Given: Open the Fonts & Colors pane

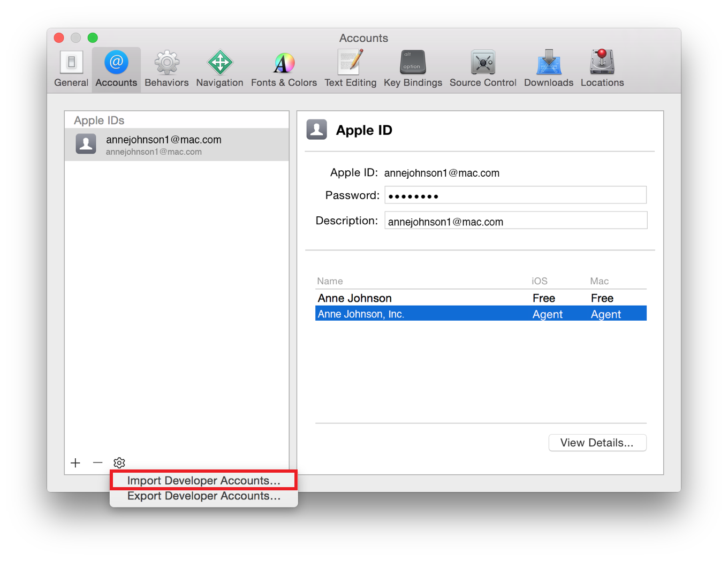Looking at the screenshot, I should pyautogui.click(x=284, y=69).
